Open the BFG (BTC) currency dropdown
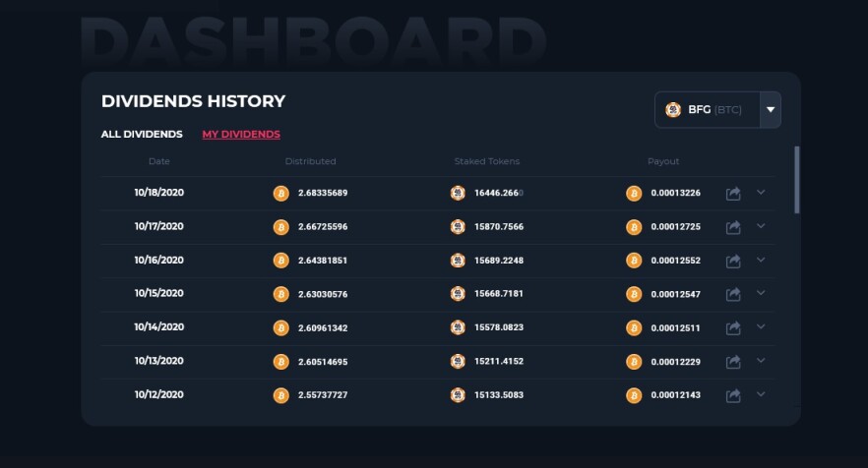The width and height of the screenshot is (868, 468). (717, 109)
